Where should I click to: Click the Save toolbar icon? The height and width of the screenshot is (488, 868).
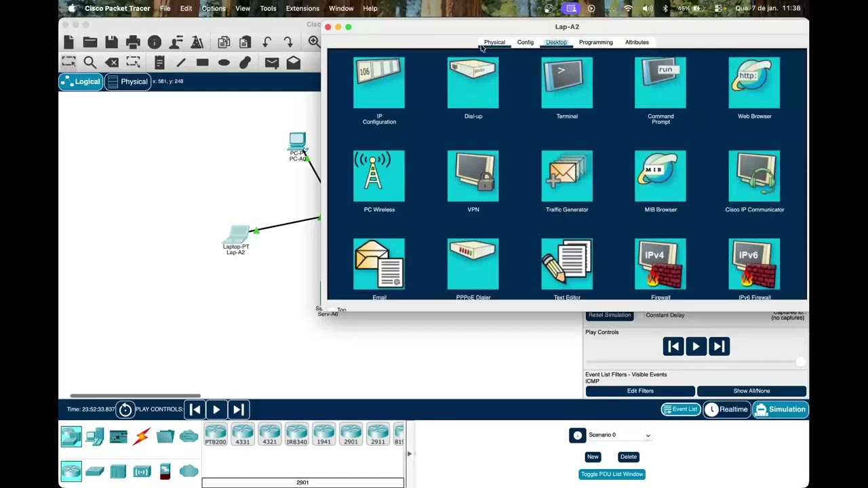click(x=111, y=42)
